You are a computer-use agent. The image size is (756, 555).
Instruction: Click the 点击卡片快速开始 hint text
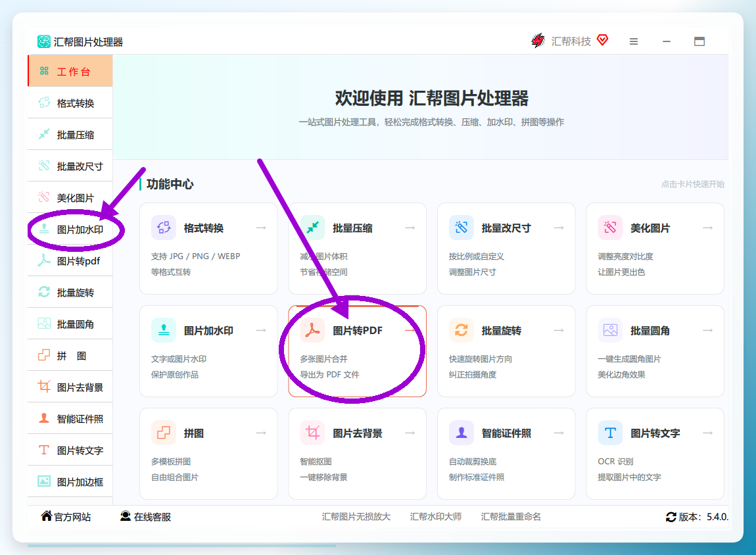point(692,184)
